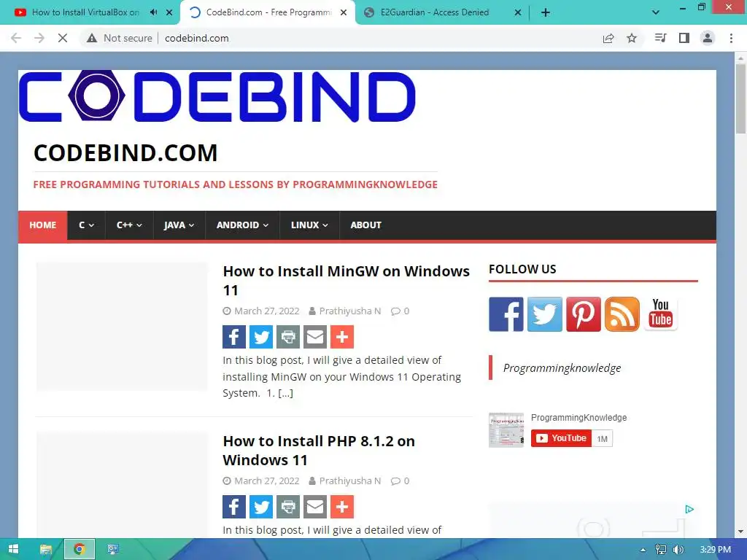Go to the HOME menu item
The height and width of the screenshot is (560, 747).
43,225
